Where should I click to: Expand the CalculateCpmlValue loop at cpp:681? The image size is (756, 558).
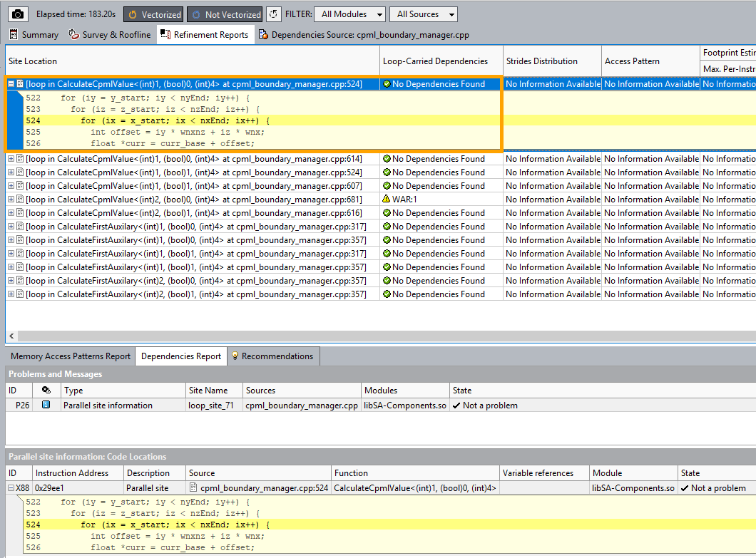11,200
